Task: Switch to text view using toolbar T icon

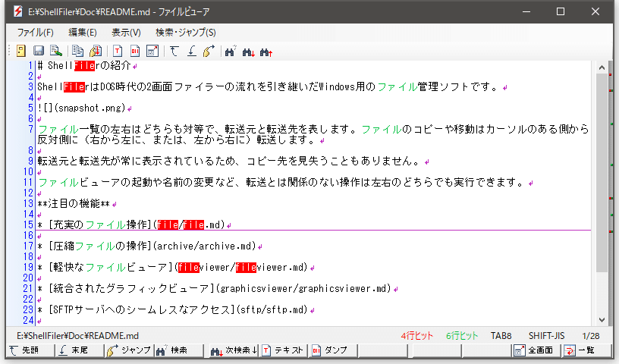Action: [118, 51]
